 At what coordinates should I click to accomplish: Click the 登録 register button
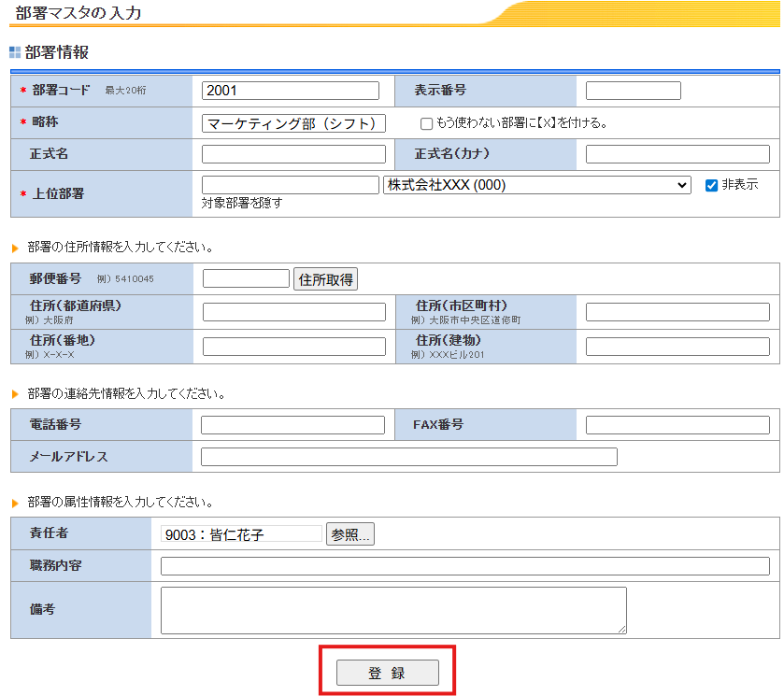[387, 673]
